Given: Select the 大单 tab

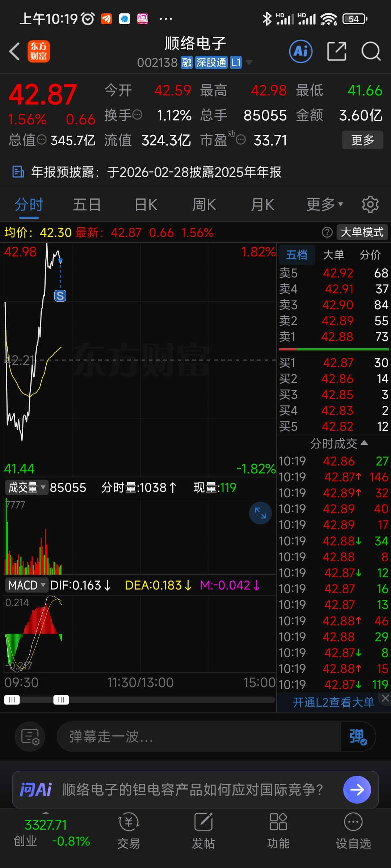Looking at the screenshot, I should pos(333,255).
